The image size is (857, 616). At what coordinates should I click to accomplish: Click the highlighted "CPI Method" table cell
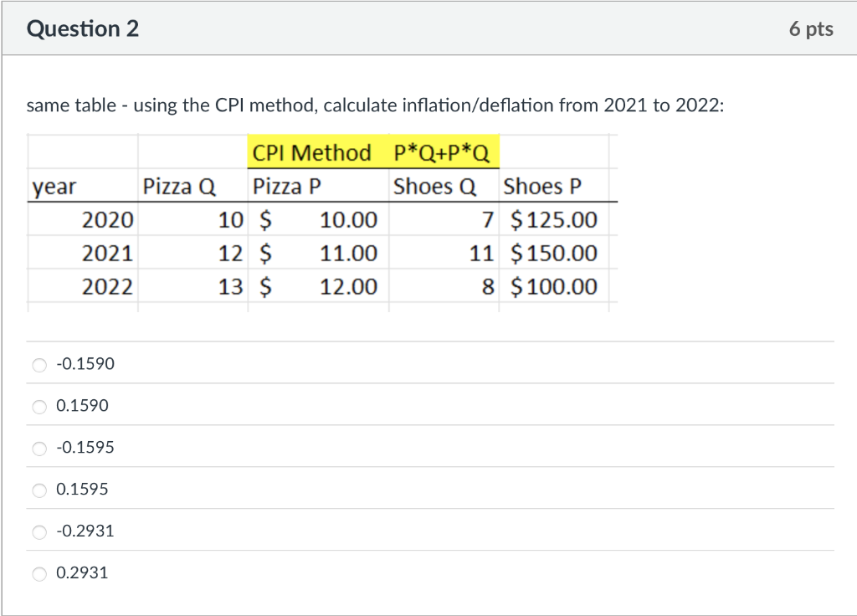click(319, 152)
